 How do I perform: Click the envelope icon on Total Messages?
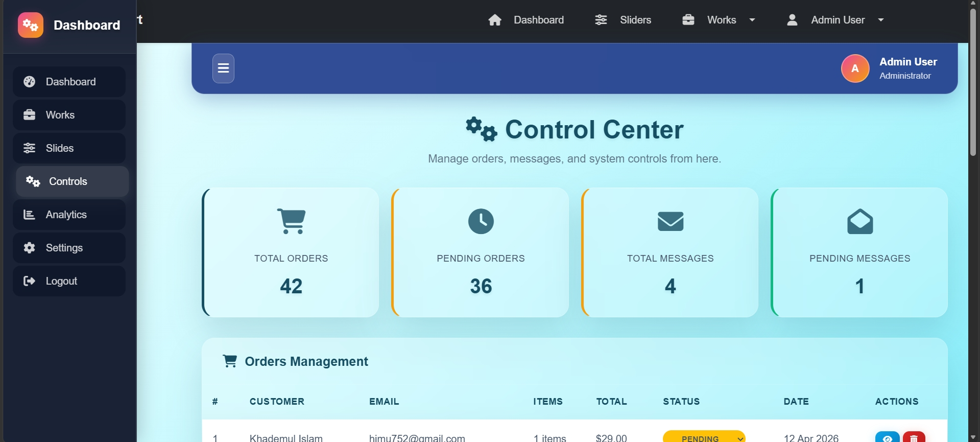click(671, 221)
